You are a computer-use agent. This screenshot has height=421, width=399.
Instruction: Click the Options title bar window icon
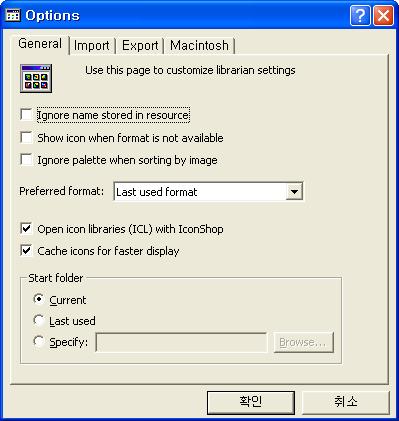[13, 15]
